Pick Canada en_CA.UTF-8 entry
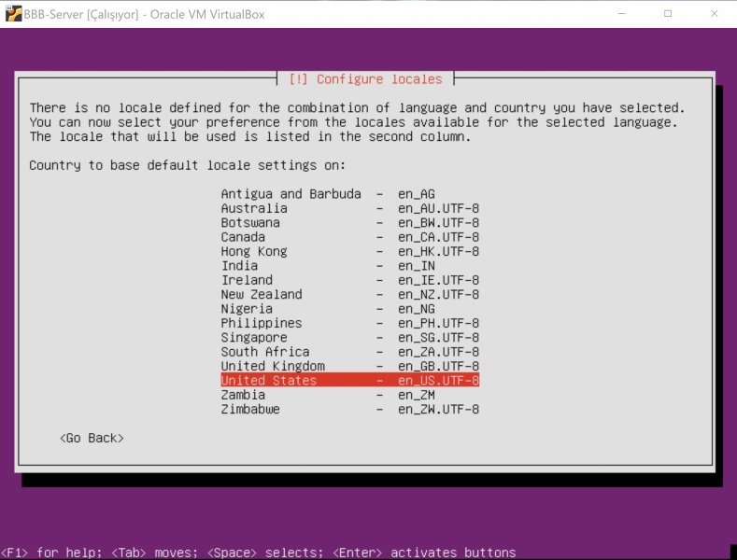Viewport: 737px width, 560px height. [349, 237]
